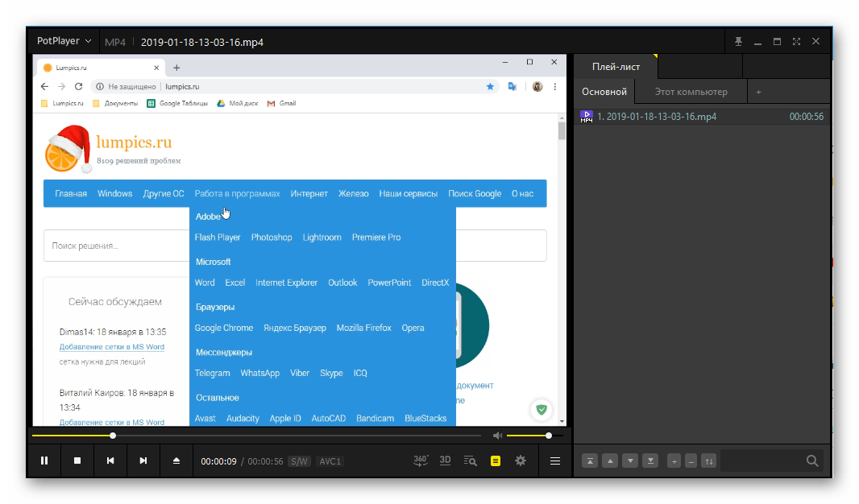Viewport: 859px width, 504px height.
Task: Move playlist item up
Action: pos(610,461)
